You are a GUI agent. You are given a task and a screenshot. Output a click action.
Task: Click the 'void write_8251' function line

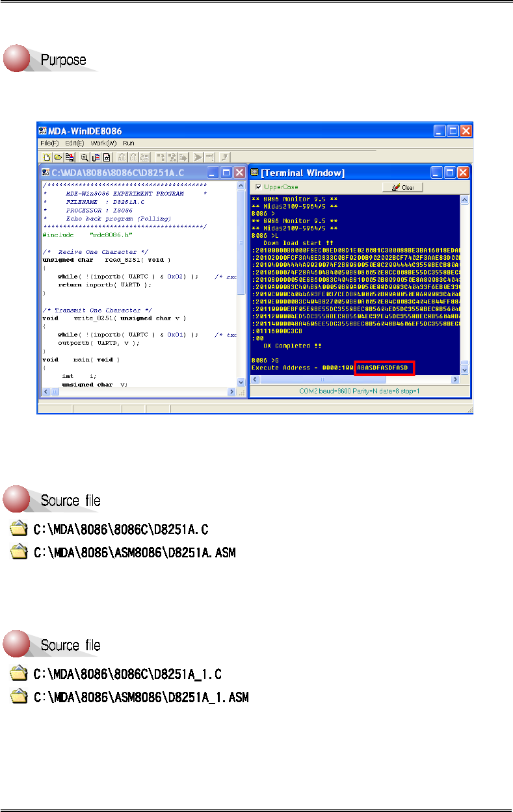(x=114, y=318)
